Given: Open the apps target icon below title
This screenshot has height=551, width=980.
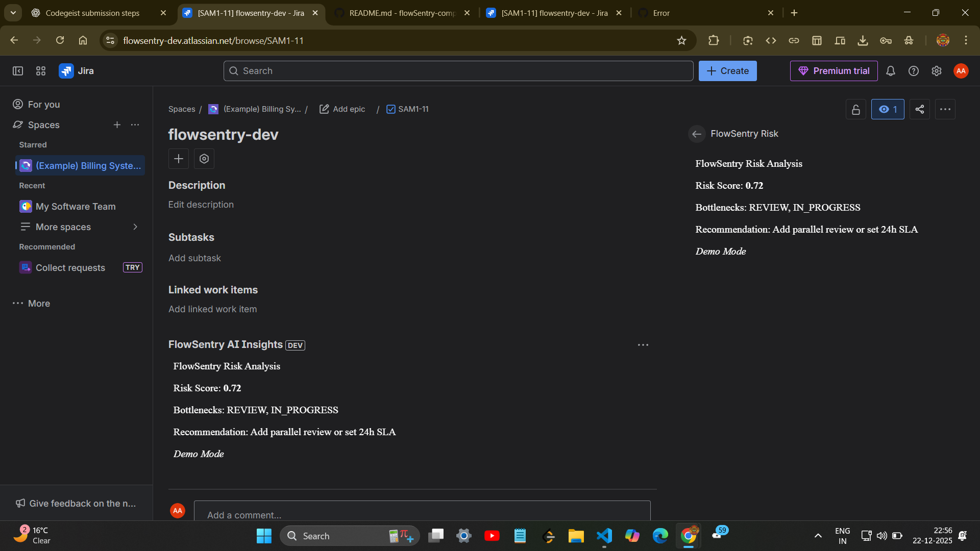Looking at the screenshot, I should pyautogui.click(x=204, y=159).
